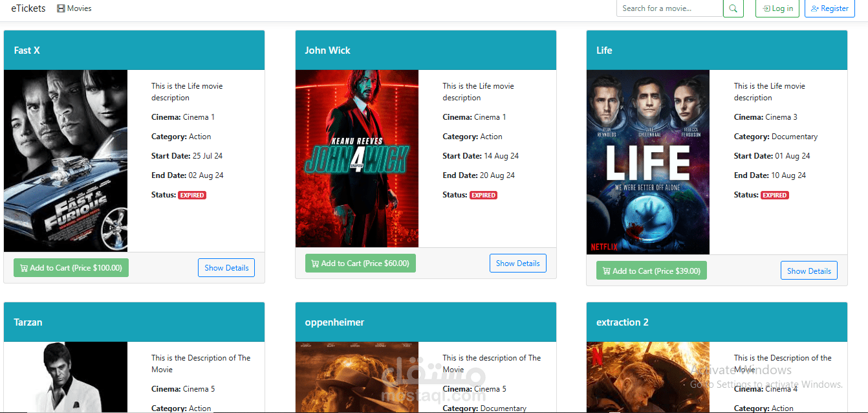Click Fast X start date 25 Jul 24
This screenshot has height=413, width=868.
point(207,156)
